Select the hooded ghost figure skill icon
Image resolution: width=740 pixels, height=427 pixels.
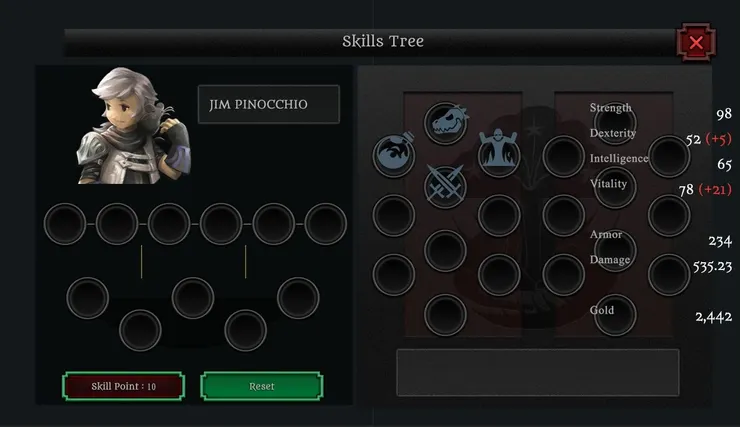pyautogui.click(x=499, y=155)
